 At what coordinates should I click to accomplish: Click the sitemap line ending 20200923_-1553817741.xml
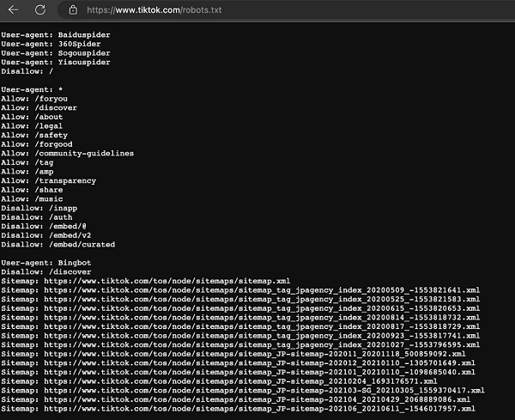[x=240, y=336]
